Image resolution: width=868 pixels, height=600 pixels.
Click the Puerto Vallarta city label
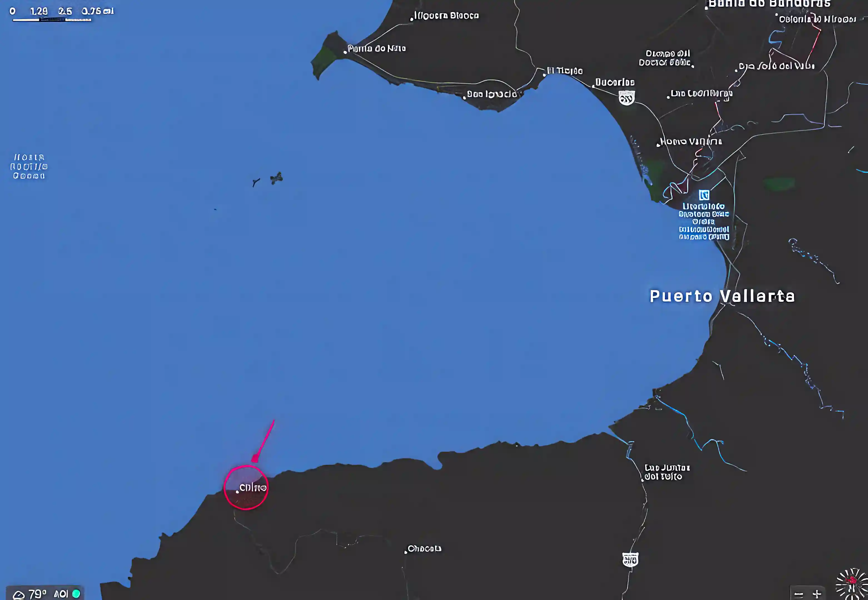(x=722, y=296)
